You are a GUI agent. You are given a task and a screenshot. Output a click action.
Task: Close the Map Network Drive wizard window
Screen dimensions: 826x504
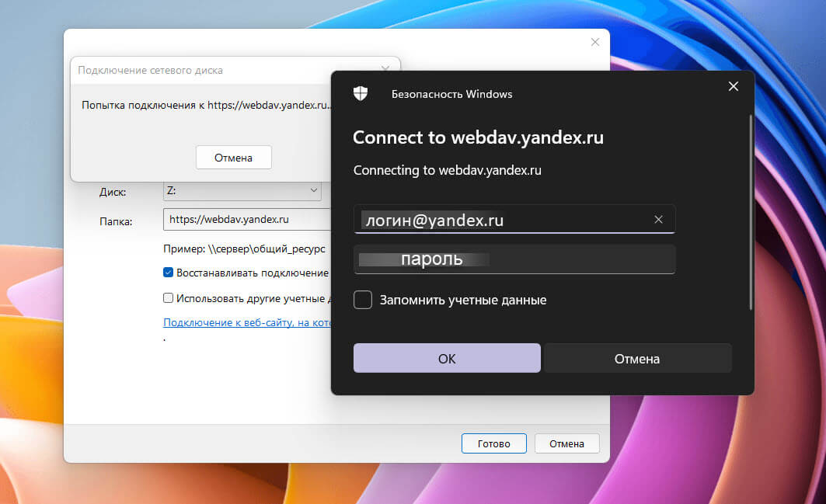tap(594, 42)
